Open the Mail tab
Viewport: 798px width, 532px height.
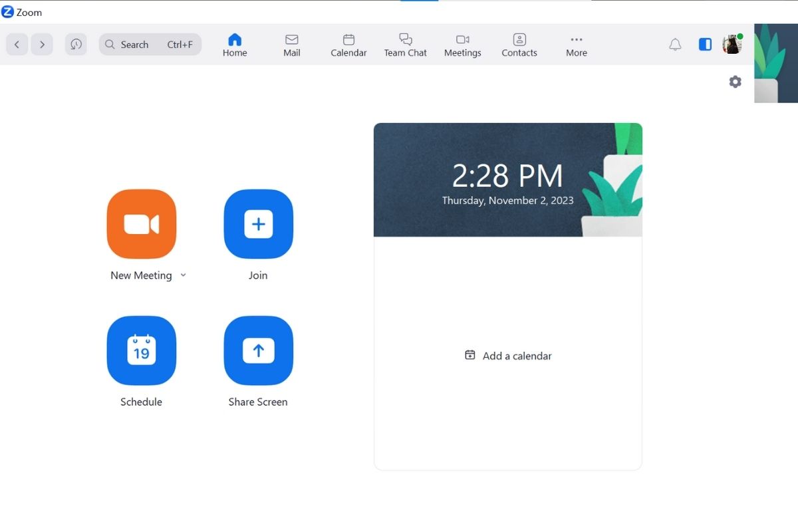click(292, 45)
